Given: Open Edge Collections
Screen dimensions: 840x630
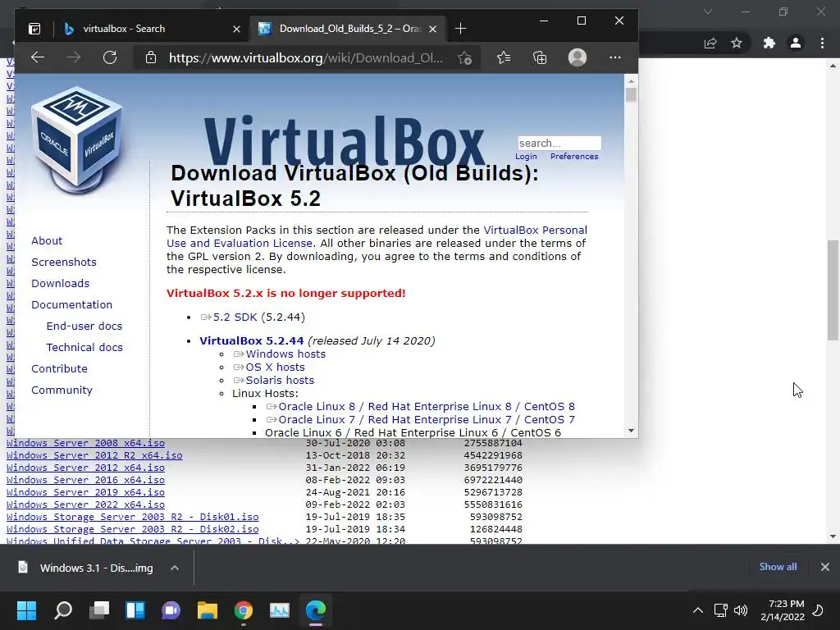Looking at the screenshot, I should pyautogui.click(x=540, y=57).
